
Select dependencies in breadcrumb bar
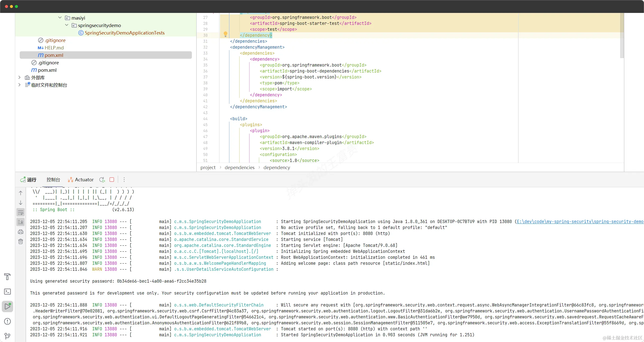(239, 167)
